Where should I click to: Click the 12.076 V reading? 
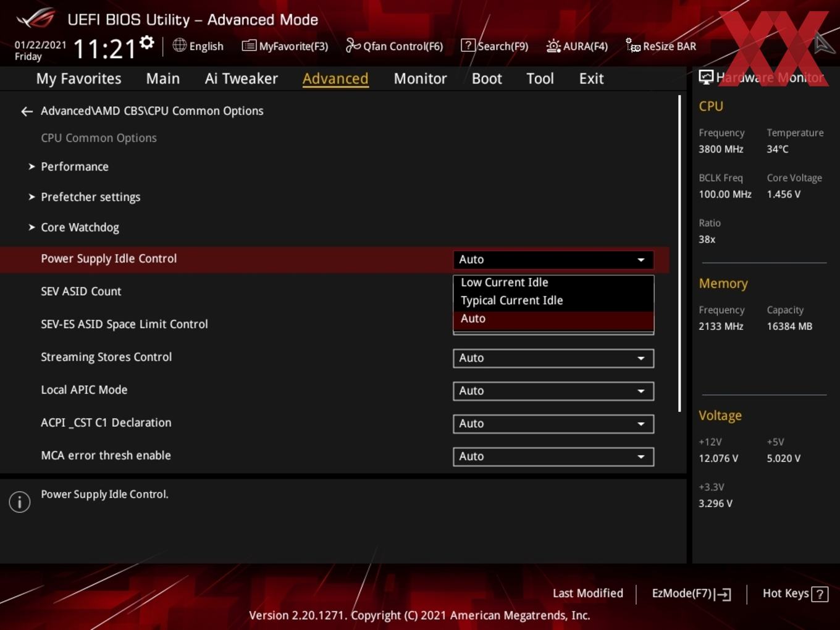718,458
